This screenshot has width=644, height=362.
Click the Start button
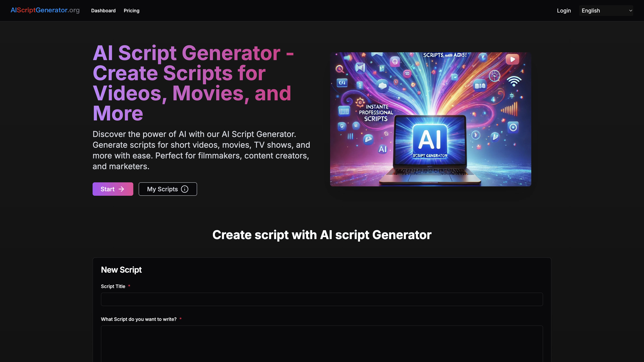click(x=112, y=189)
